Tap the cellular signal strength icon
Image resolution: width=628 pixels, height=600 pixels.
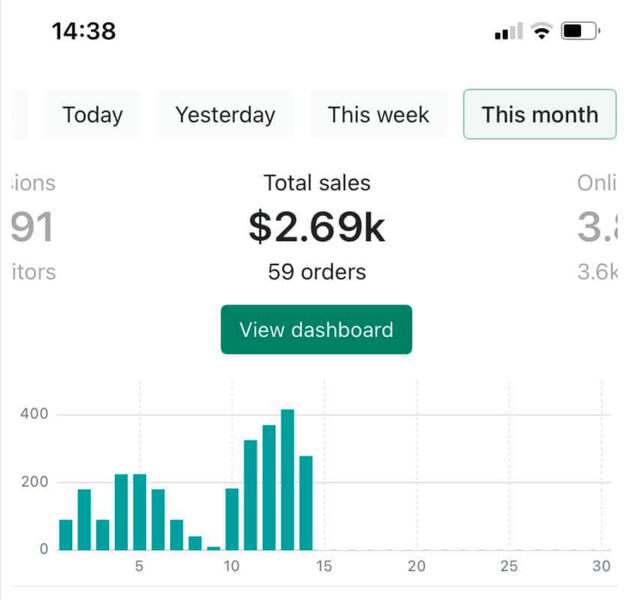pyautogui.click(x=508, y=32)
